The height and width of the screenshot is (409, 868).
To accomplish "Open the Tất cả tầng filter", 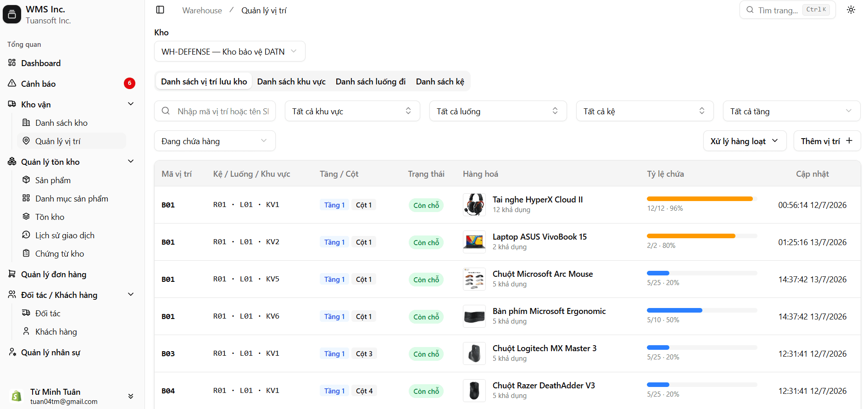I will pyautogui.click(x=792, y=111).
